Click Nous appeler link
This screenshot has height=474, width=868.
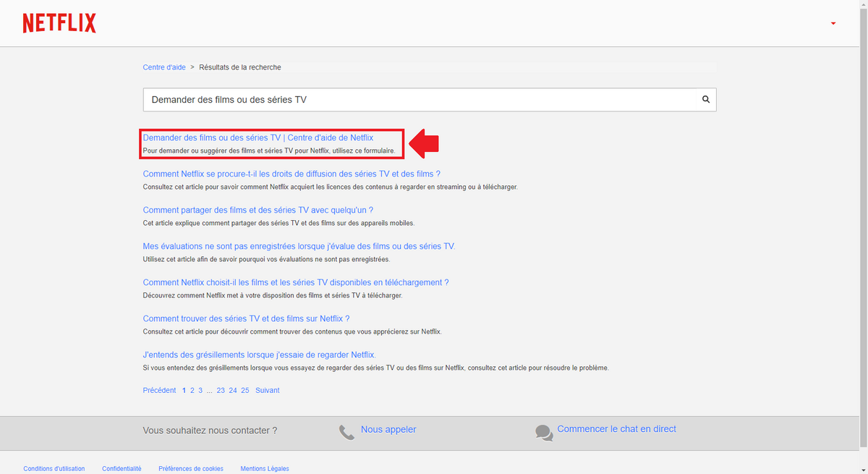click(x=388, y=429)
